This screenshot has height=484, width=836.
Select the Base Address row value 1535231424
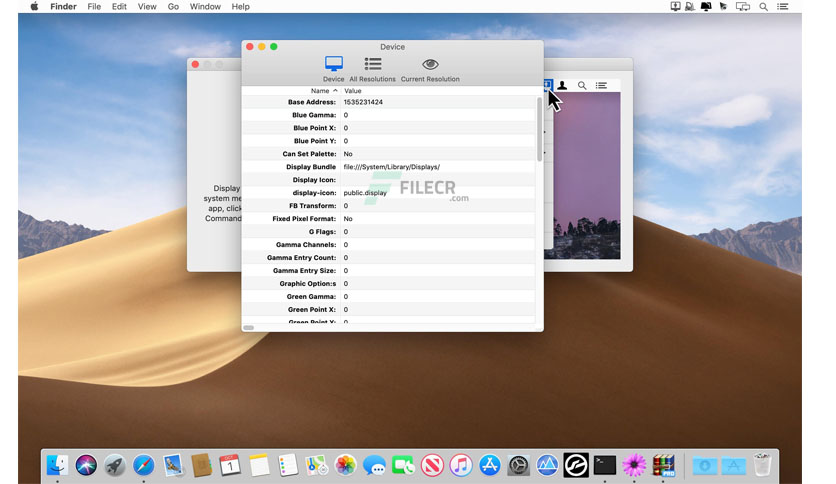(x=363, y=102)
